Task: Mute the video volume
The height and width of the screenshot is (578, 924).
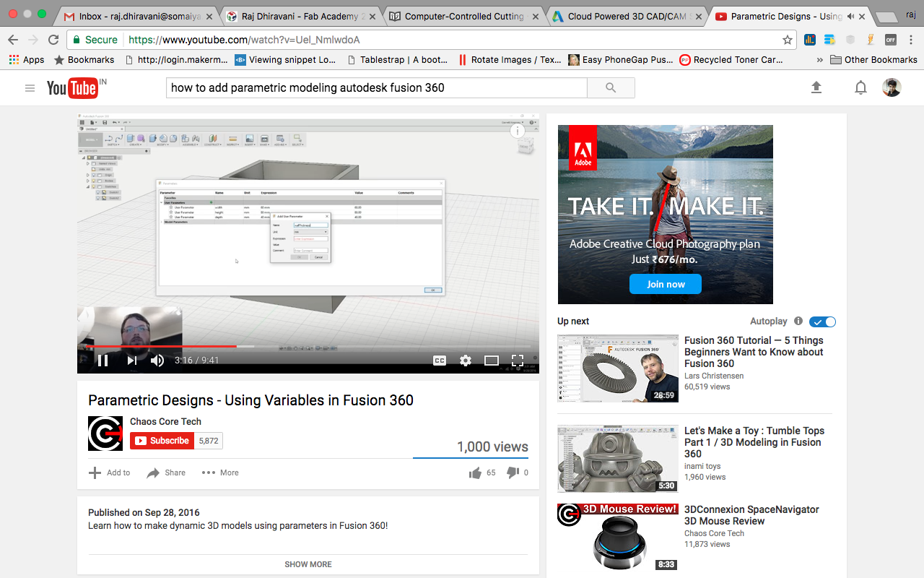Action: (157, 361)
